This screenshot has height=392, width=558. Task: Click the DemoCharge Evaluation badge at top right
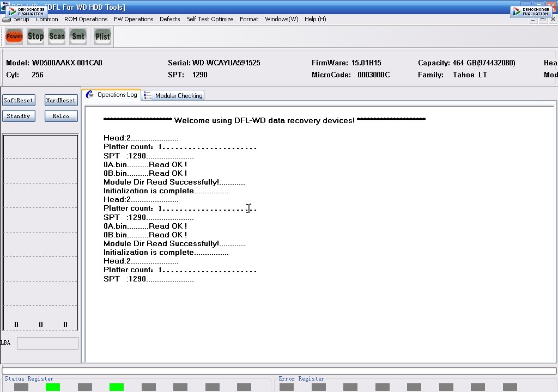532,11
